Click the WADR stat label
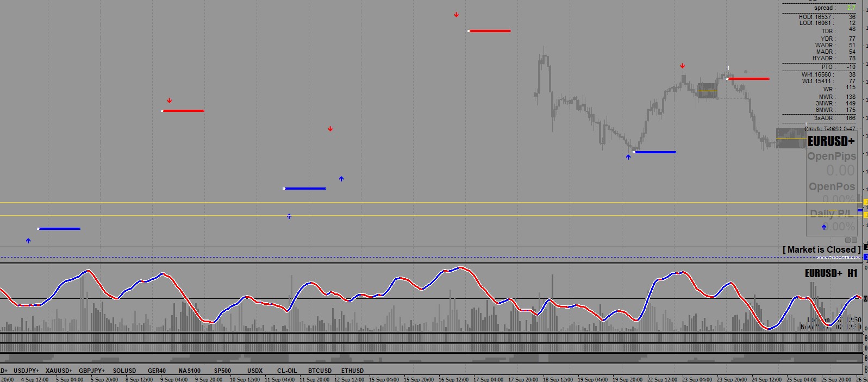The image size is (868, 382). pos(825,46)
